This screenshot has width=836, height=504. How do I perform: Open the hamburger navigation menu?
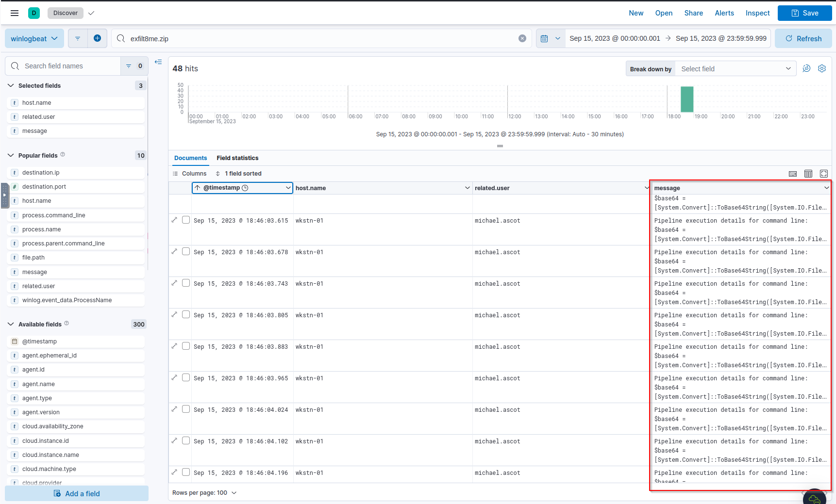15,13
